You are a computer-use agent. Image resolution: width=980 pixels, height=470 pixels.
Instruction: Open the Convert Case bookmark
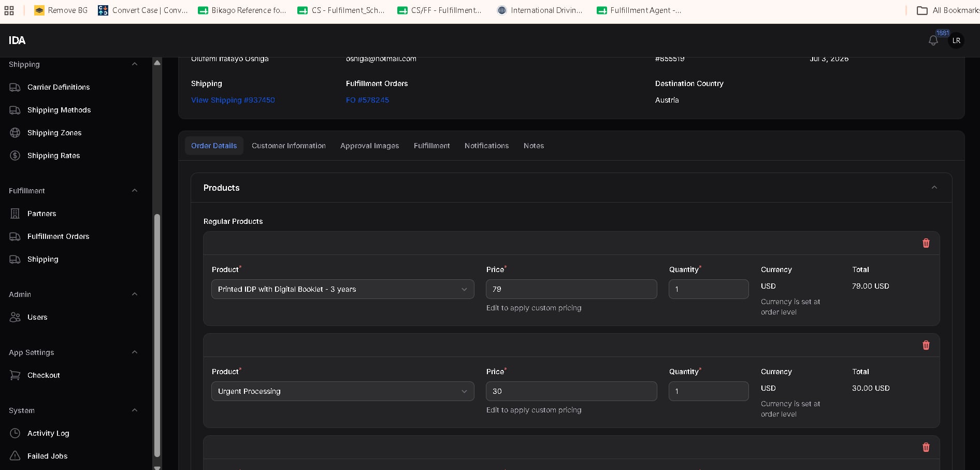point(143,10)
